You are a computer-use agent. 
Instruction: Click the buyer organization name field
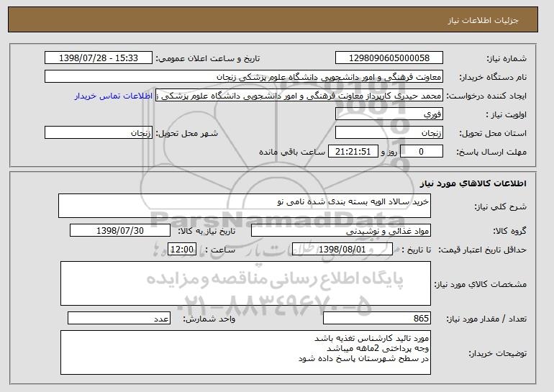click(244, 77)
